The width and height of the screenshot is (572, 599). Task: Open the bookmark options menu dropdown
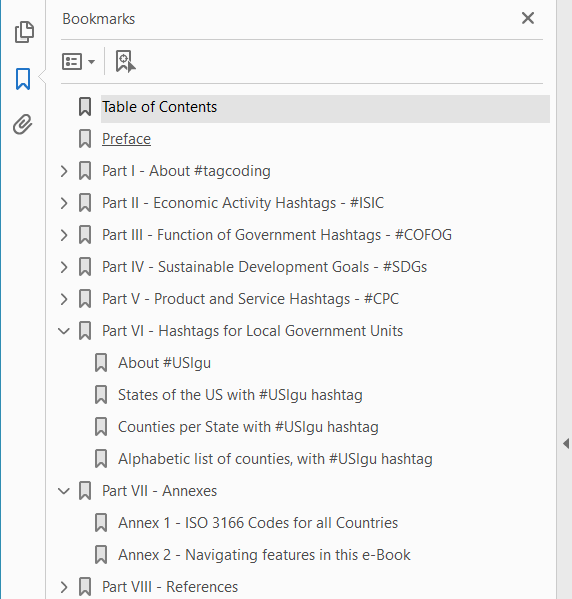[78, 62]
